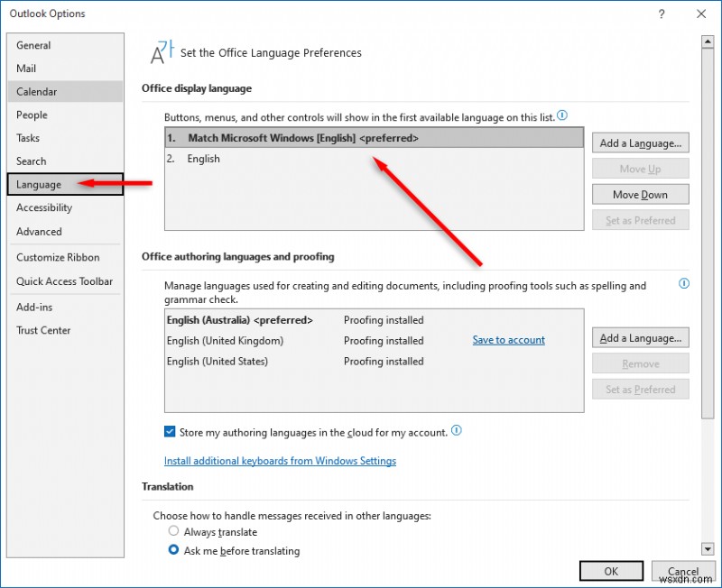Viewport: 722px width, 588px height.
Task: Toggle Store my authoring languages in the cloud
Action: coord(170,432)
